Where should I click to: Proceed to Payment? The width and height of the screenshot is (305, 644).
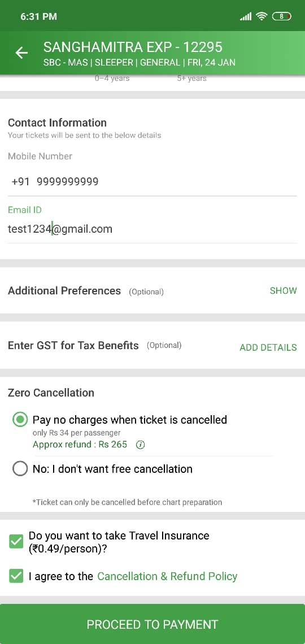pyautogui.click(x=152, y=624)
